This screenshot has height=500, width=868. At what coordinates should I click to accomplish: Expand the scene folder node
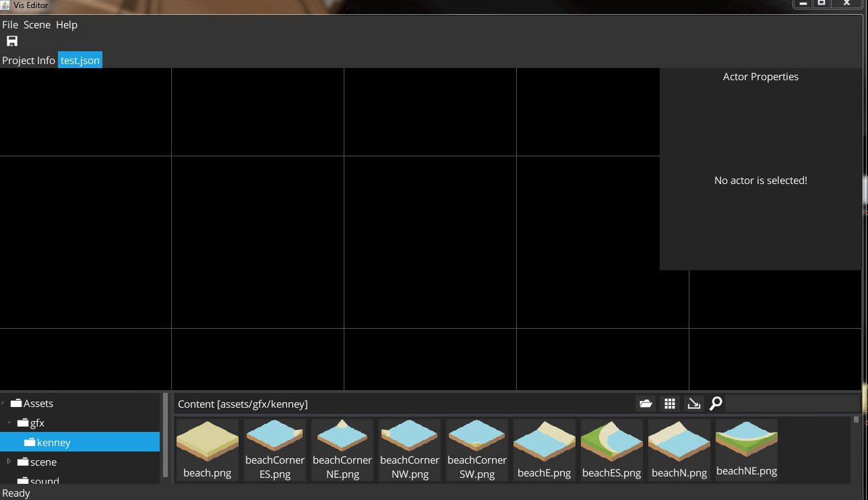click(x=9, y=462)
